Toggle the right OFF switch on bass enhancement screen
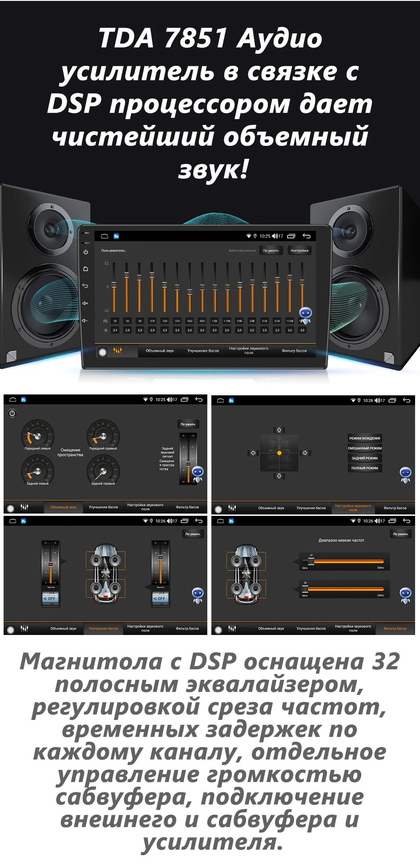This screenshot has width=420, height=868. (160, 599)
